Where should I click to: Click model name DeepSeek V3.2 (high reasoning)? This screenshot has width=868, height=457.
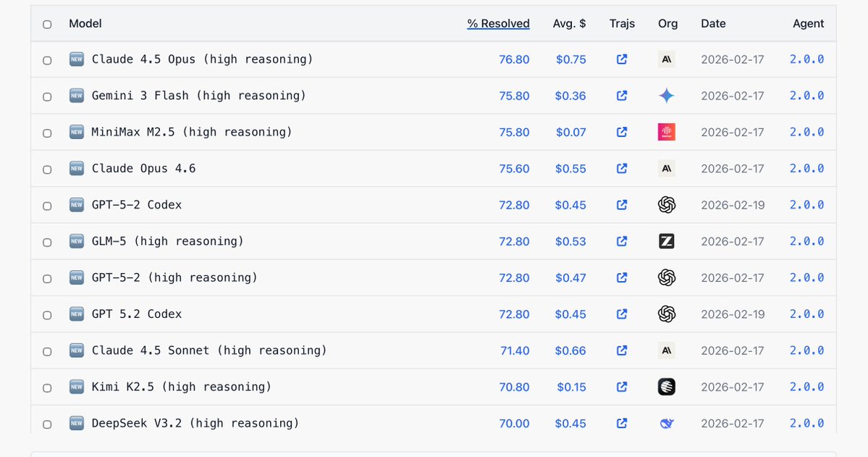point(195,423)
